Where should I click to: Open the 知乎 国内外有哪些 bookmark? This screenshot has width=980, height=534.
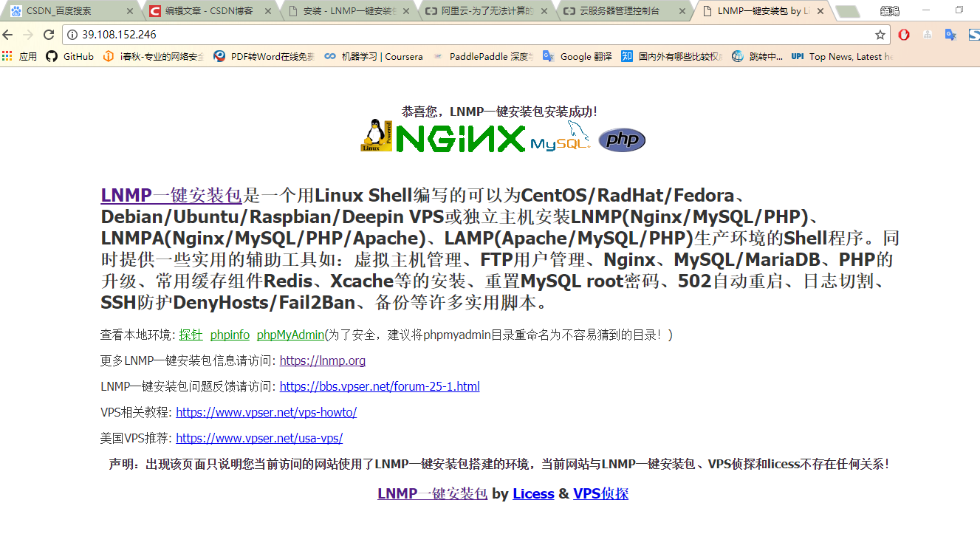click(x=672, y=56)
